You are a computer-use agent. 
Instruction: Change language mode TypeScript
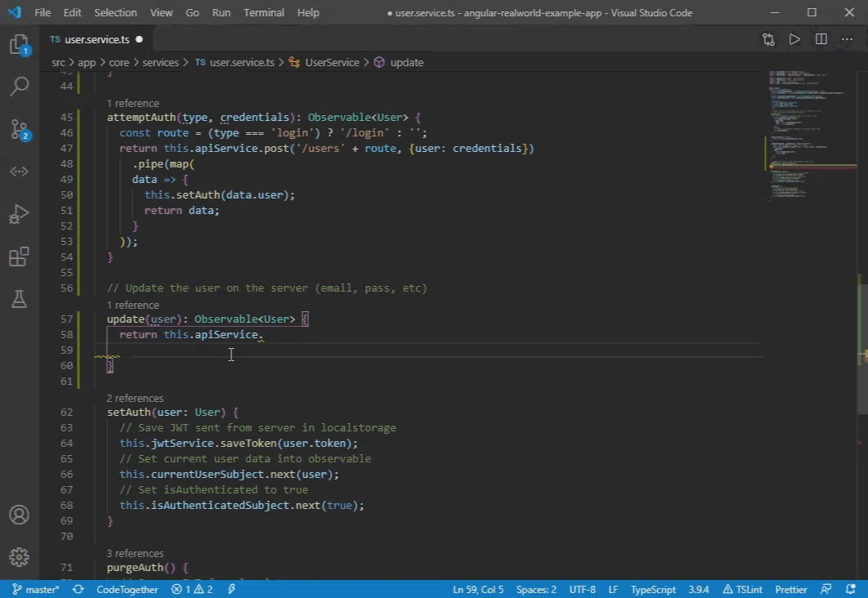(x=653, y=590)
